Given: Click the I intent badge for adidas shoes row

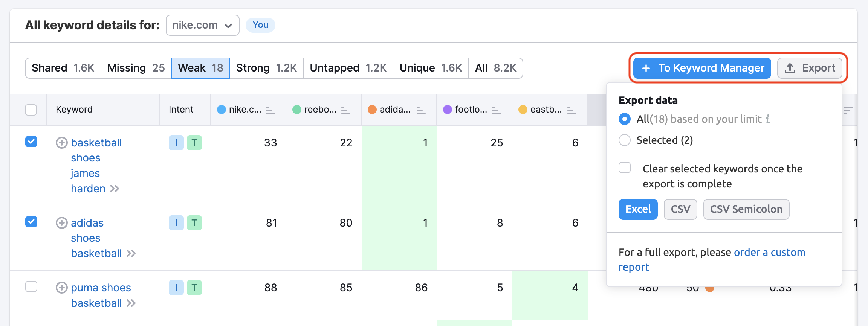Looking at the screenshot, I should [x=176, y=223].
